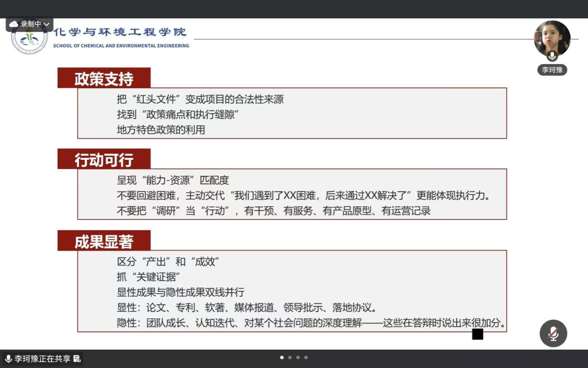Click the 政策支持 red heading tab

click(x=104, y=79)
